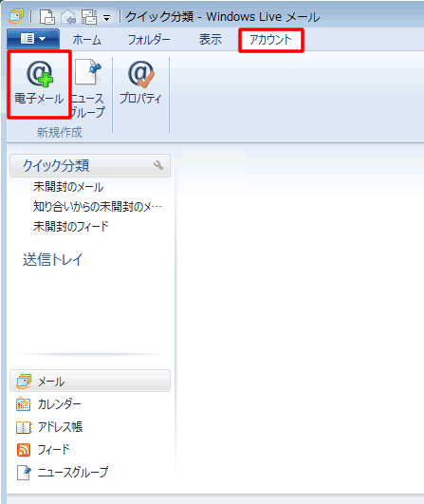Click the wrench icon beside クイック分類

[x=158, y=165]
